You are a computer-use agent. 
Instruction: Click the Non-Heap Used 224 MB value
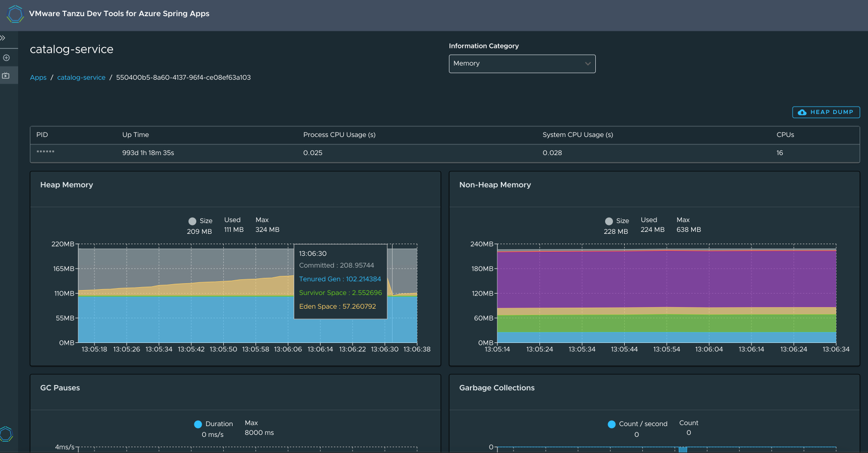tap(653, 230)
